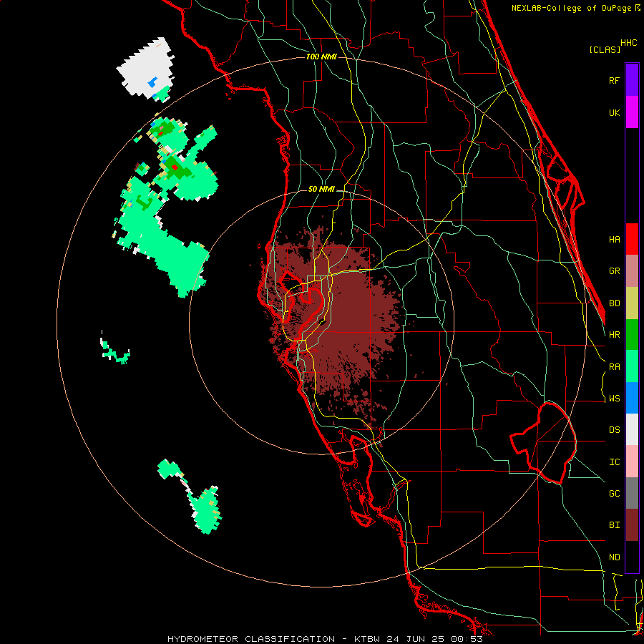
Task: Click the 00:53 timestamp in the caption
Action: [467, 639]
